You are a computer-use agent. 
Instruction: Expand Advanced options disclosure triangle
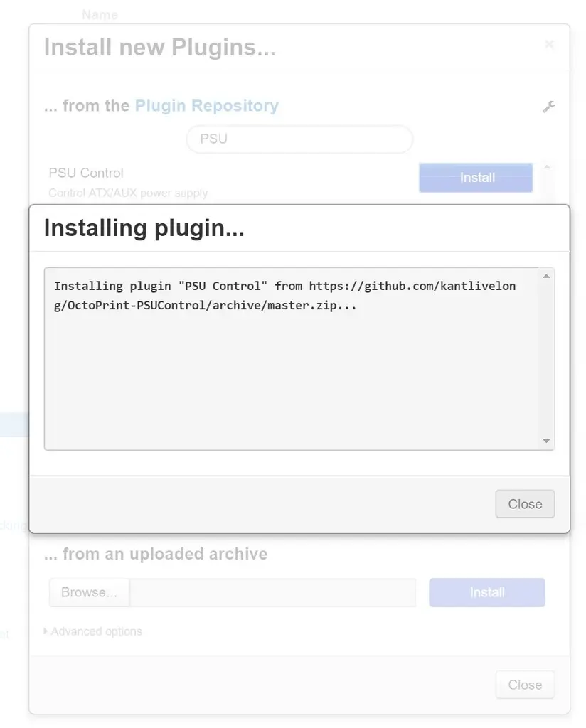click(x=46, y=631)
